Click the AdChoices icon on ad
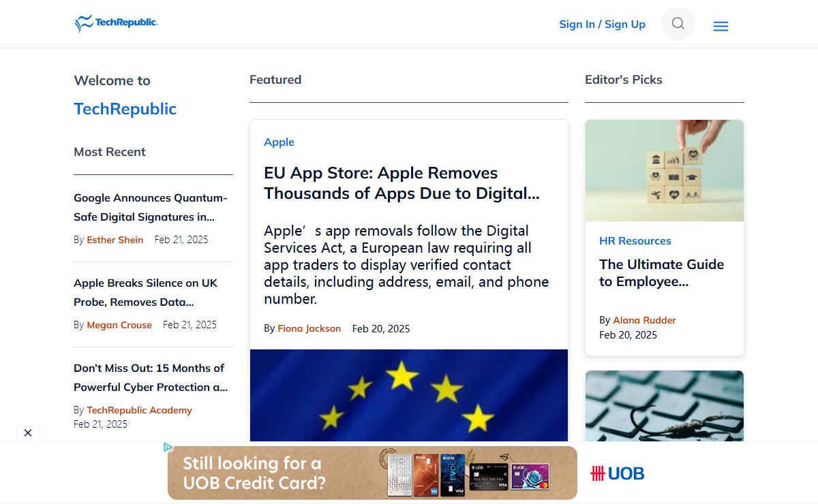This screenshot has height=504, width=818. [168, 447]
